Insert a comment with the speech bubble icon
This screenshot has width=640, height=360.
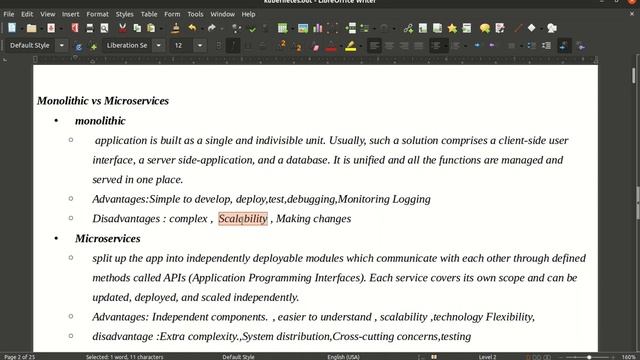pos(485,28)
